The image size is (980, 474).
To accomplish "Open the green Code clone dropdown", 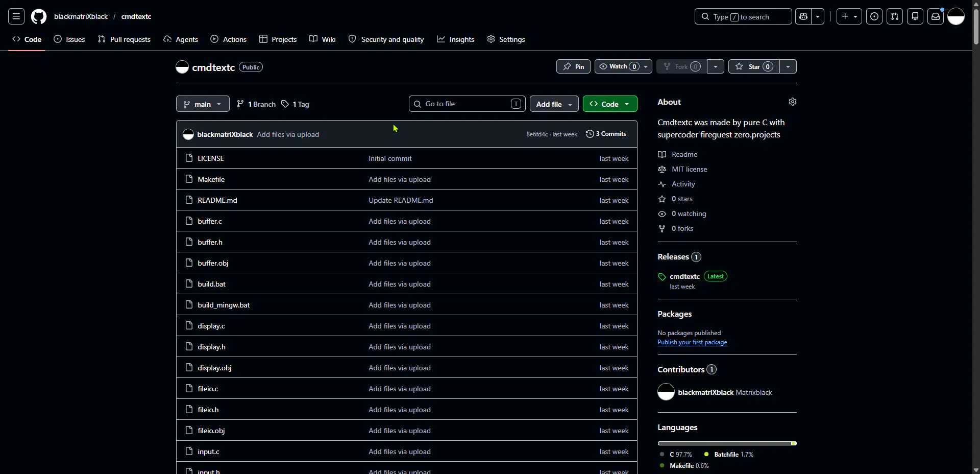I will [x=610, y=104].
